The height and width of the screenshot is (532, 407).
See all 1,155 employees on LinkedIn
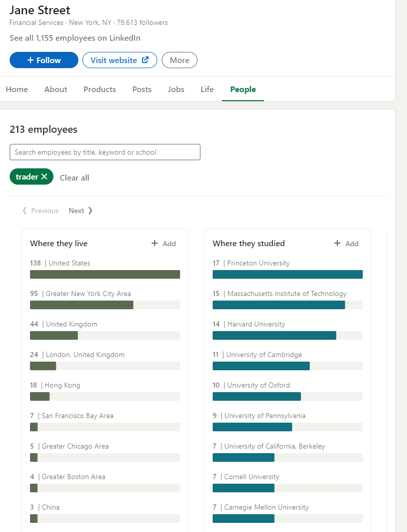[75, 38]
